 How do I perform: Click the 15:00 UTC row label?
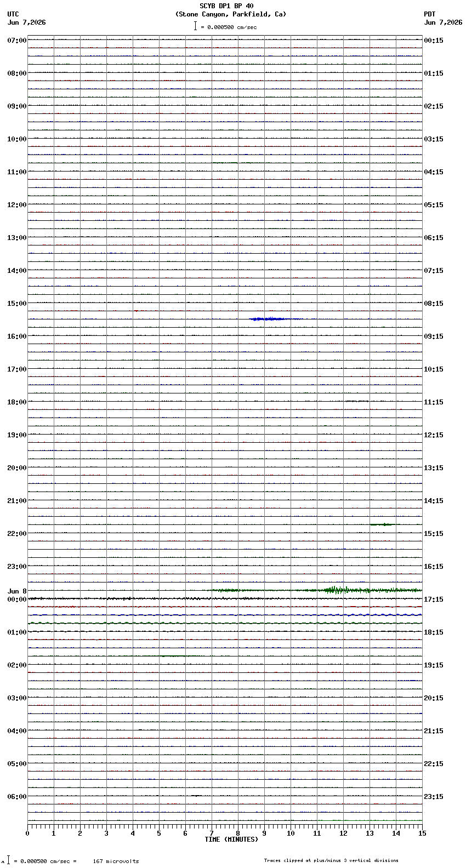pos(17,304)
